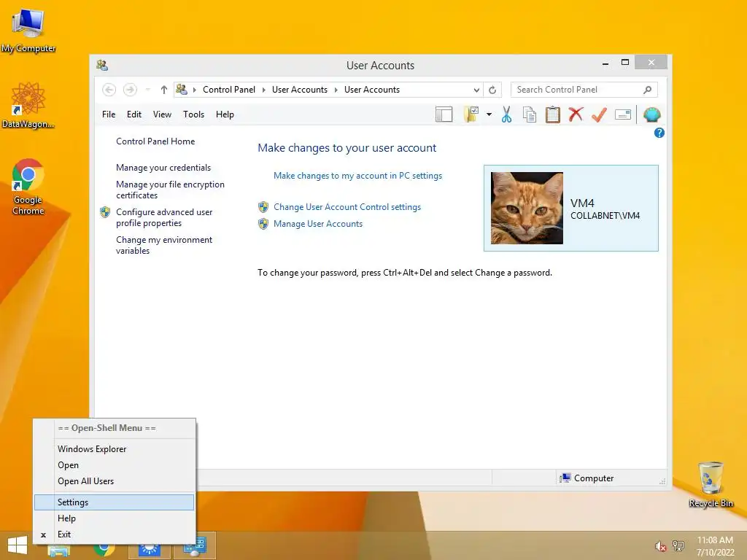Open Configure advanced user profile properties

coord(164,217)
